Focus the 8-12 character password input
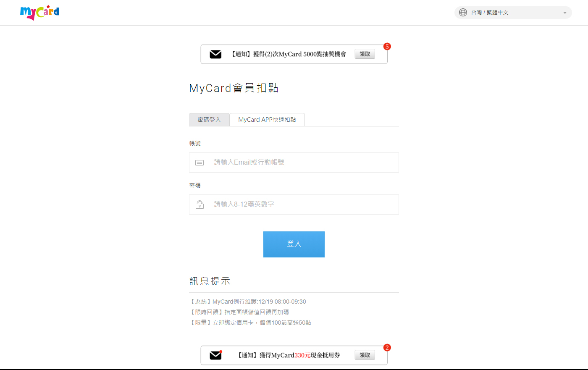Viewport: 588px width, 370px height. coord(302,205)
